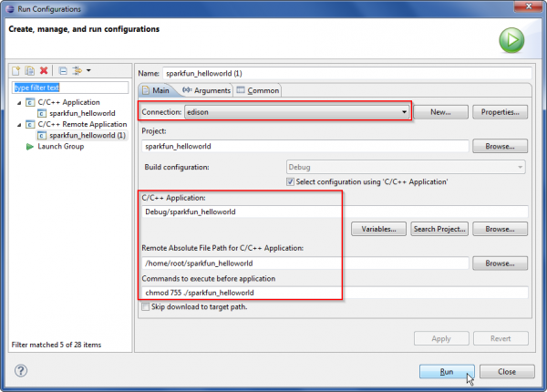Delete selected configuration with red X icon

click(x=44, y=70)
